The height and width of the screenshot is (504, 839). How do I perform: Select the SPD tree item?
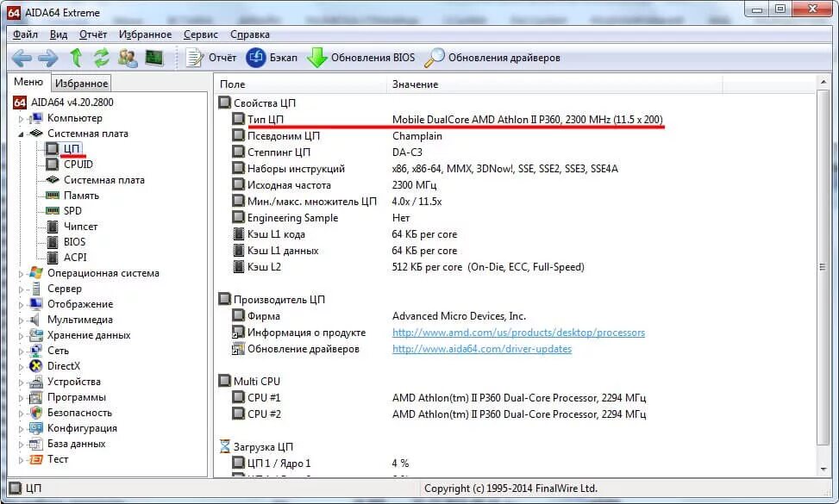click(72, 210)
